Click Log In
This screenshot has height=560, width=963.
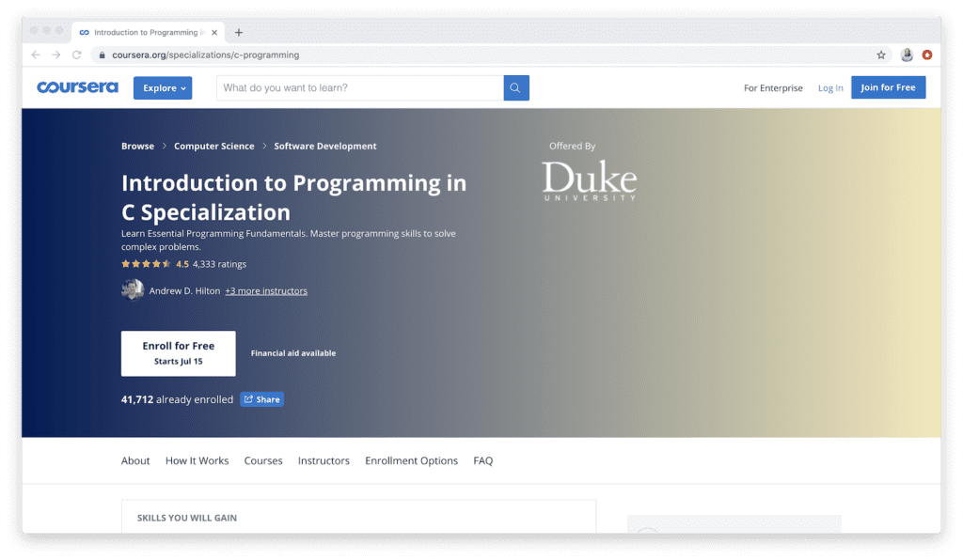coord(830,88)
